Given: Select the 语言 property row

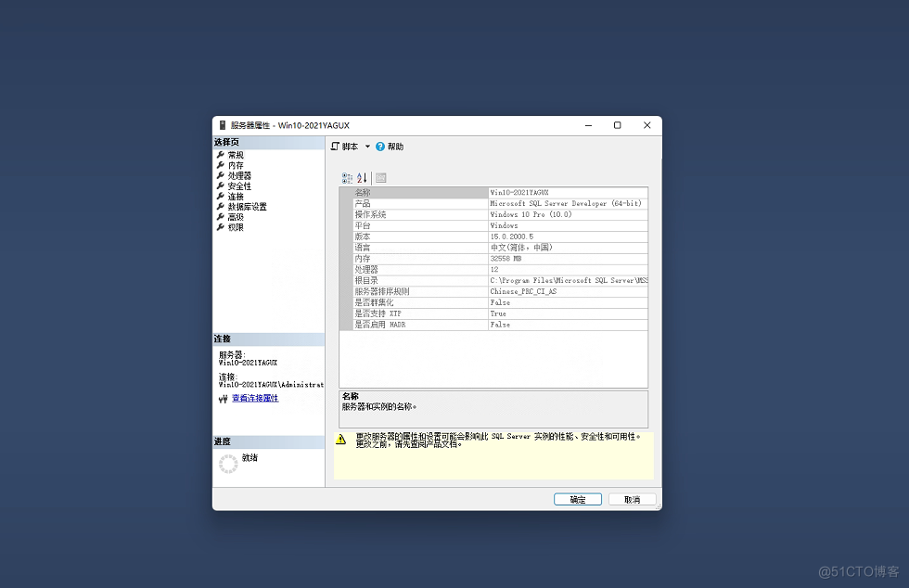Looking at the screenshot, I should click(x=493, y=248).
